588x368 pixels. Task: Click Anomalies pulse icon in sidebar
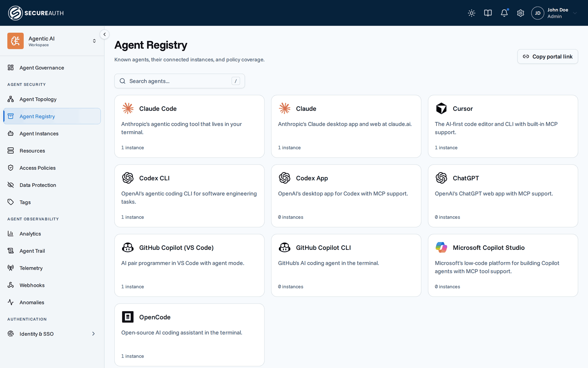11,302
